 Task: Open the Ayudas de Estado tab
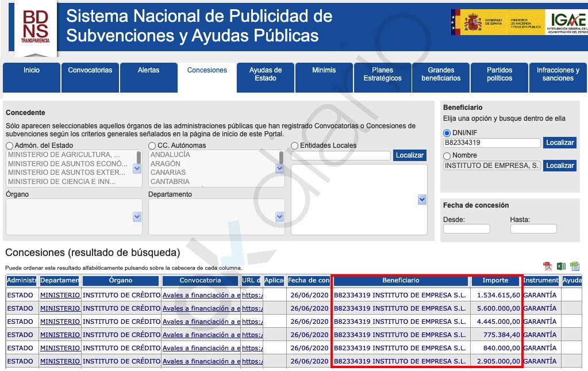coord(266,77)
